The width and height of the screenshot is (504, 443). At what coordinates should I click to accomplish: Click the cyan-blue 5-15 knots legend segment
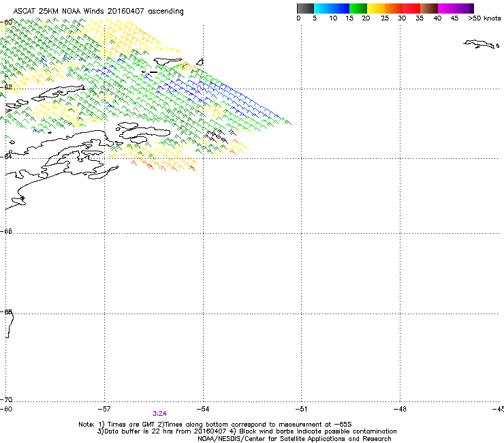point(332,8)
